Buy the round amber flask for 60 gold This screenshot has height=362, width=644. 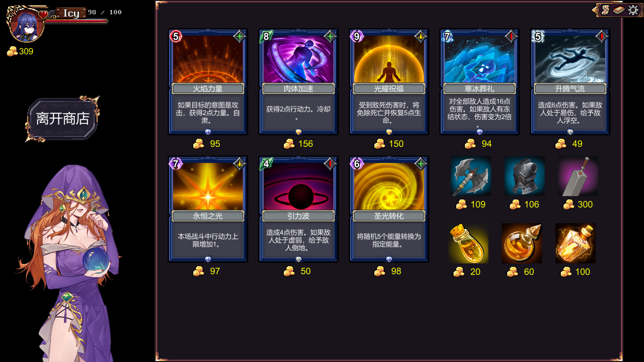coord(522,243)
